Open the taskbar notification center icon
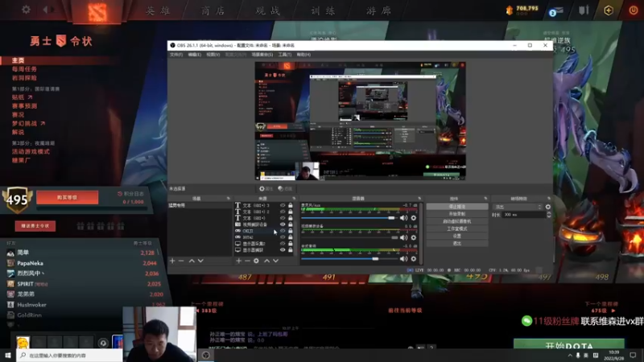The height and width of the screenshot is (362, 644). pos(633,355)
